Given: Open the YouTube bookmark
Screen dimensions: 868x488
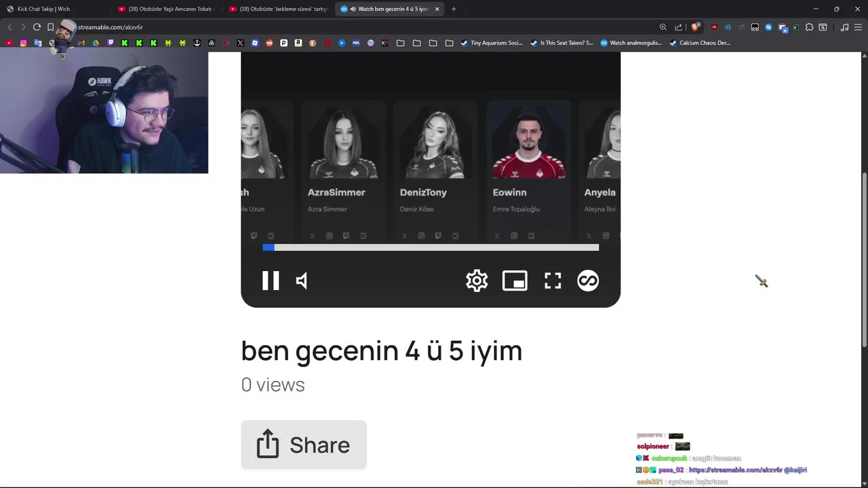Looking at the screenshot, I should (x=8, y=43).
